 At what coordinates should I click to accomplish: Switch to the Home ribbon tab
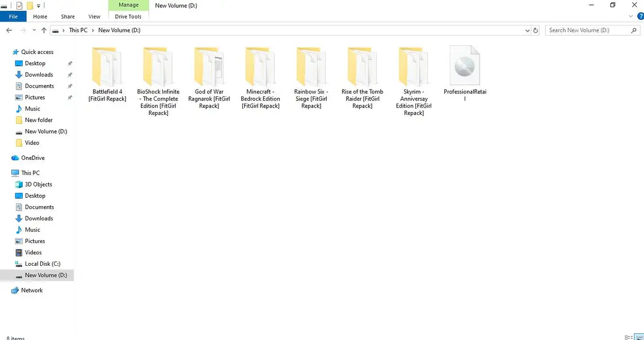pyautogui.click(x=40, y=17)
